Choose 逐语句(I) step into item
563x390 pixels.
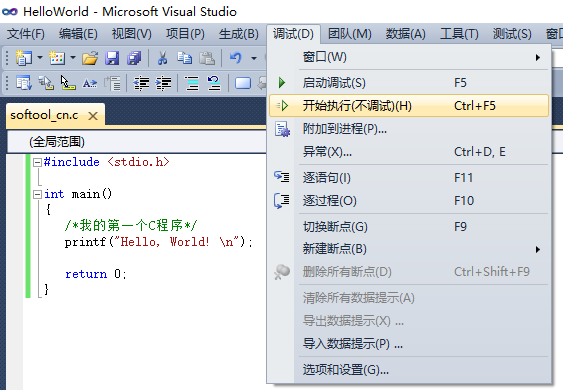[409, 177]
